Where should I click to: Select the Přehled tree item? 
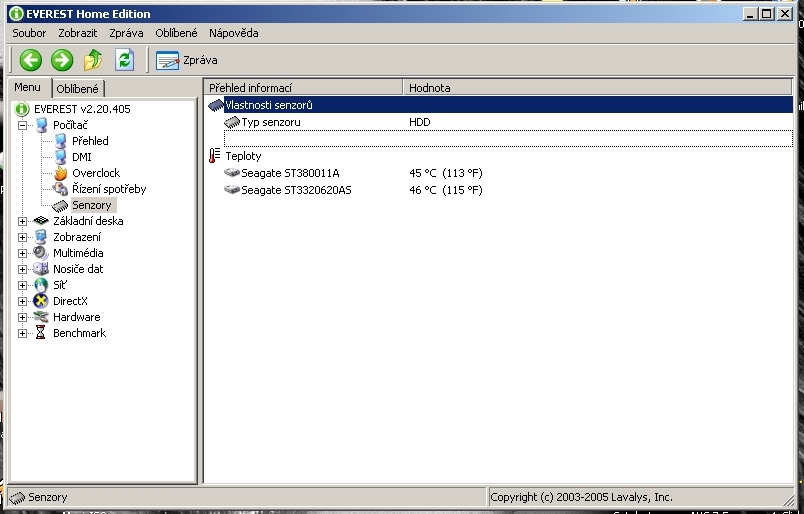point(90,141)
